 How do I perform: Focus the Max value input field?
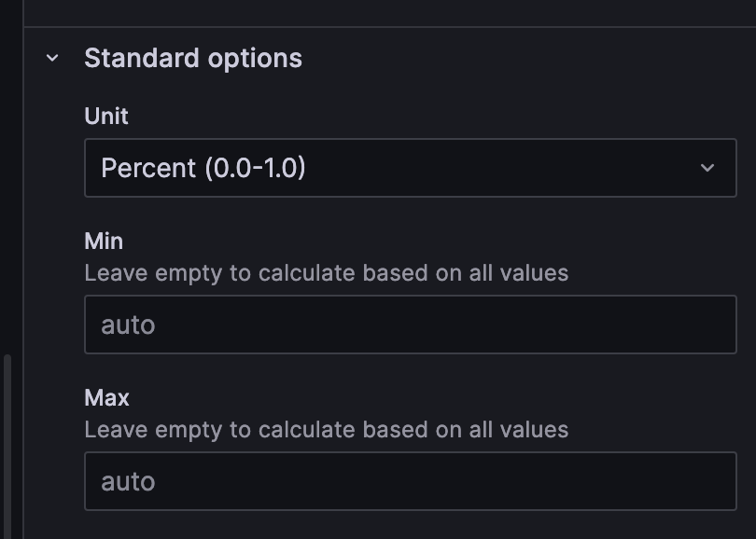pos(411,481)
